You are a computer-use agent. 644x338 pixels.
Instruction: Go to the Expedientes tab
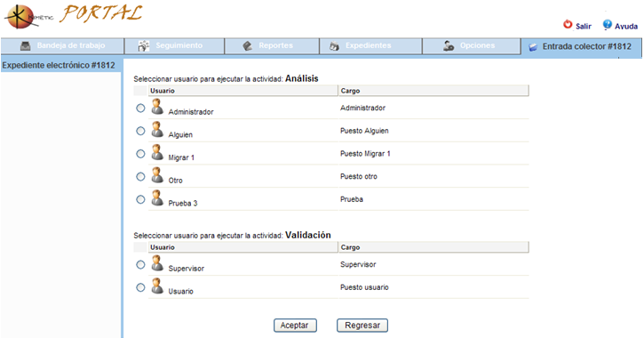click(x=371, y=46)
